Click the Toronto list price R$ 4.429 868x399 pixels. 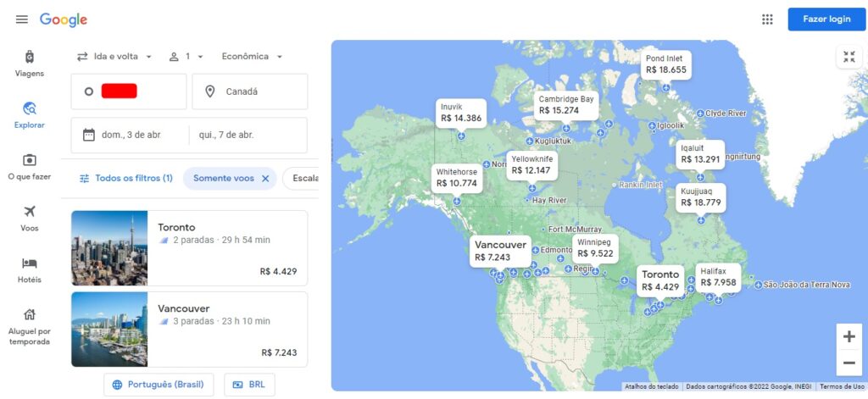click(x=278, y=272)
